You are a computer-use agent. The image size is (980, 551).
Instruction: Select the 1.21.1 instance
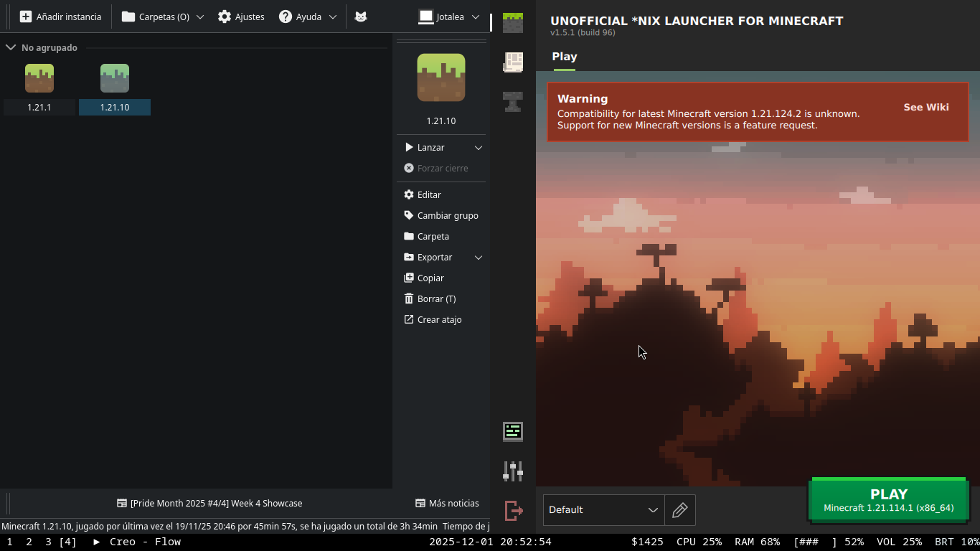[39, 89]
